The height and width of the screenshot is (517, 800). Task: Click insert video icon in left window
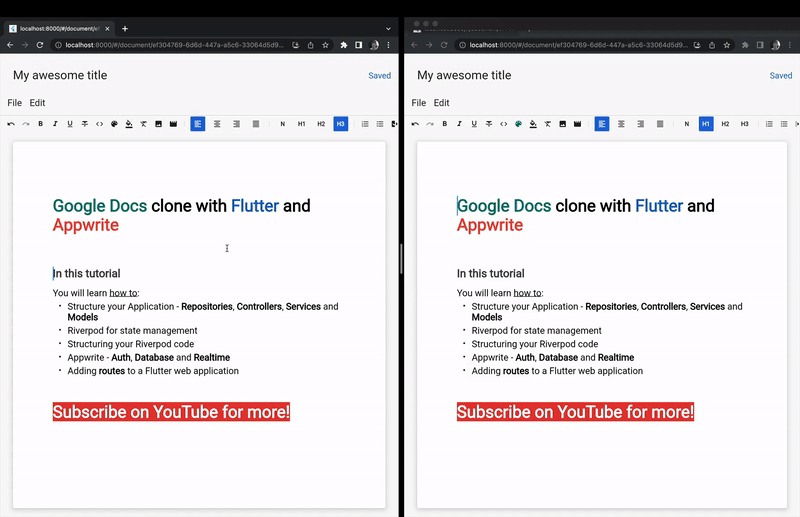pos(173,124)
